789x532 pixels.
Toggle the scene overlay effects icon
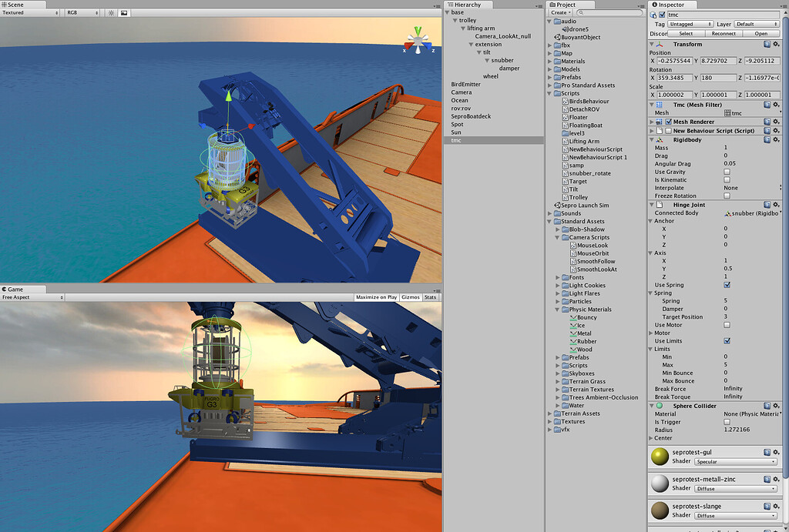point(124,13)
